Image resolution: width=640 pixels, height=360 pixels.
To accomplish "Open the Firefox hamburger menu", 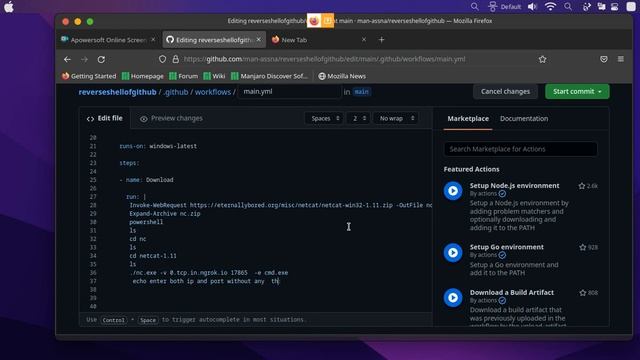I will click(620, 59).
